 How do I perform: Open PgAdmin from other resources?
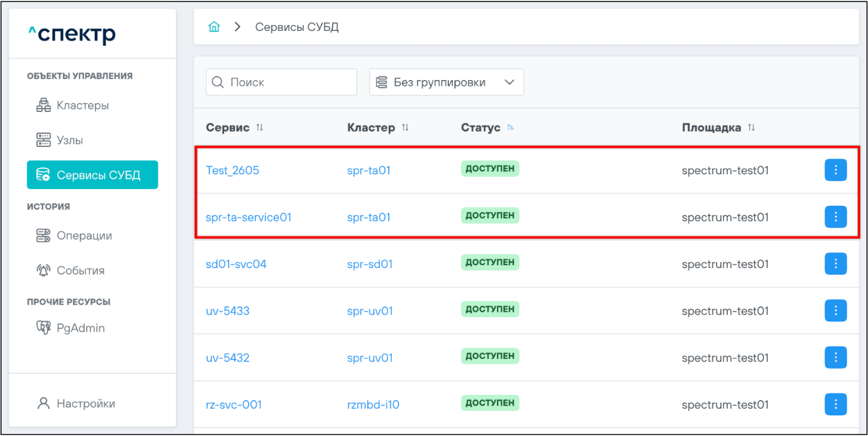[80, 329]
